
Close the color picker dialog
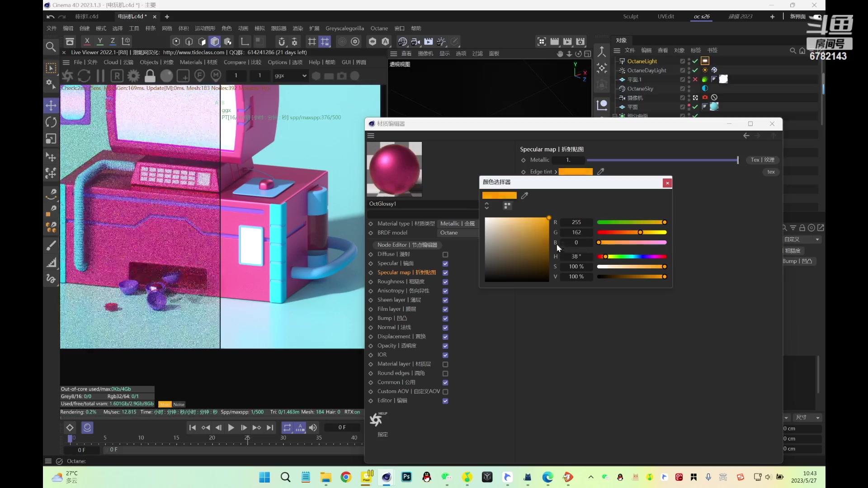(x=667, y=183)
